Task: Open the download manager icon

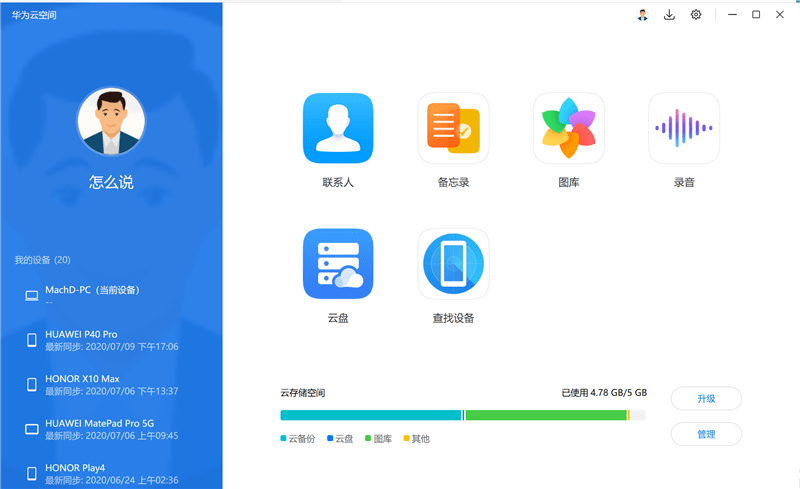Action: coord(669,15)
